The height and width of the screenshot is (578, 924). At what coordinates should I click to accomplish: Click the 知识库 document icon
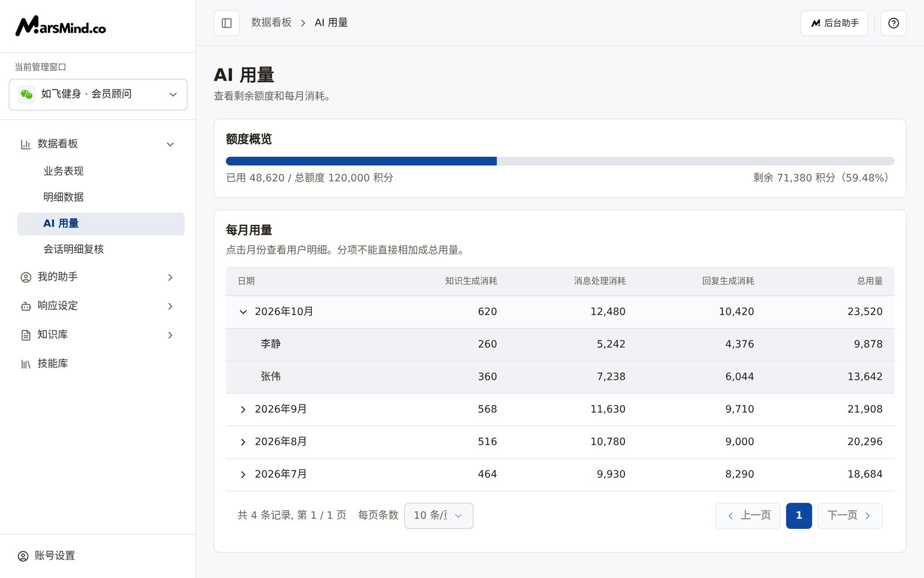(x=26, y=335)
